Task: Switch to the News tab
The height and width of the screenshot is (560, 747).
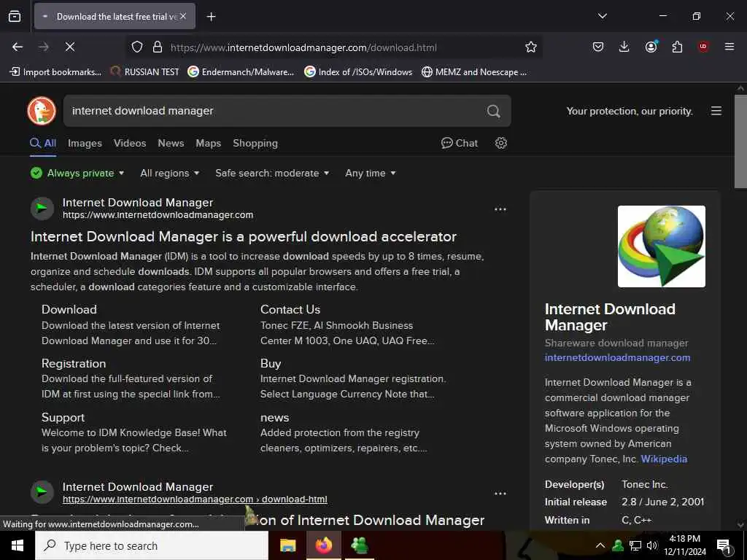Action: tap(171, 143)
